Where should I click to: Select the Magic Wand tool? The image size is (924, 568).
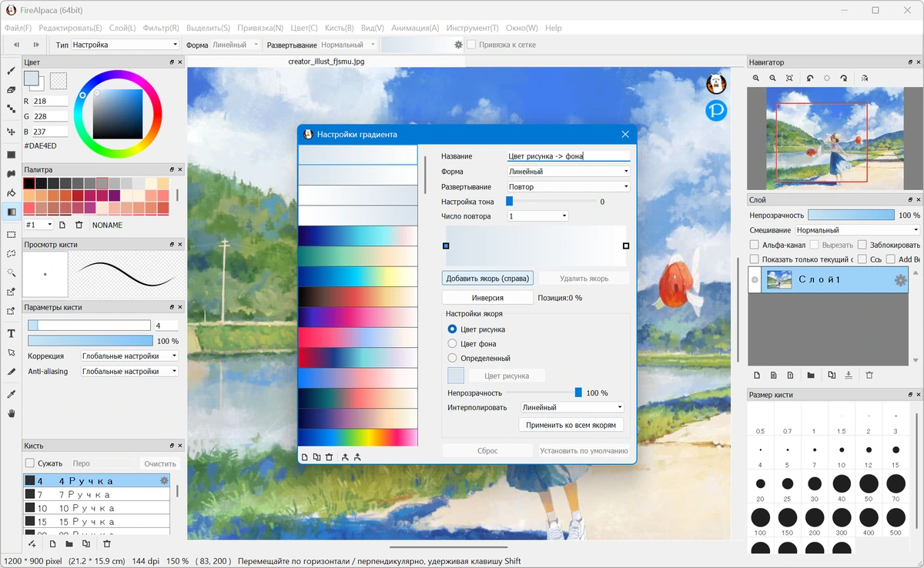point(11,272)
